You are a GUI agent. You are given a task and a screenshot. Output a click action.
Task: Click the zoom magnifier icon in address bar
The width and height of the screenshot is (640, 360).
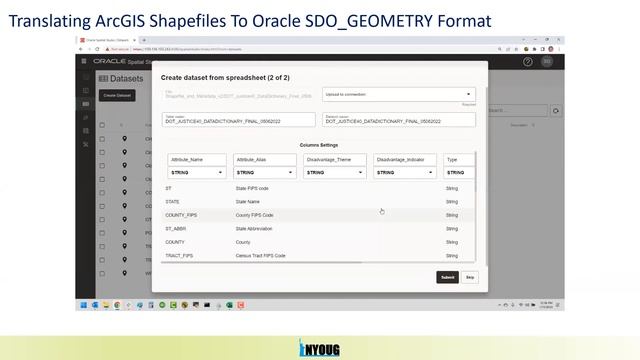click(x=500, y=49)
